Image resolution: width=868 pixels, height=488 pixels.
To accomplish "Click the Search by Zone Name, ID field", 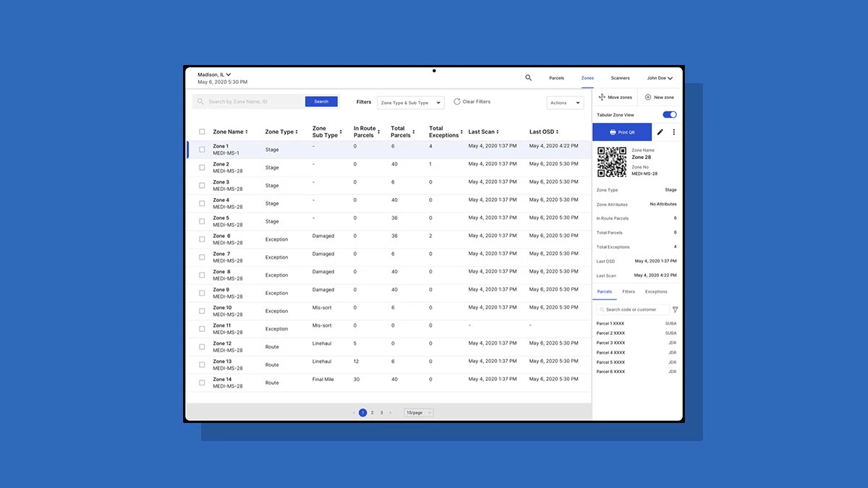I will pyautogui.click(x=249, y=102).
